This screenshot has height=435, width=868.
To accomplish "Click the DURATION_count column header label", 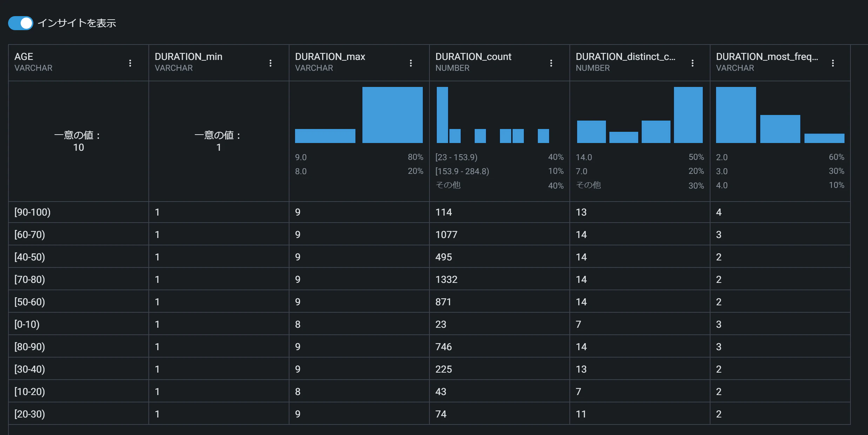I will click(x=473, y=57).
